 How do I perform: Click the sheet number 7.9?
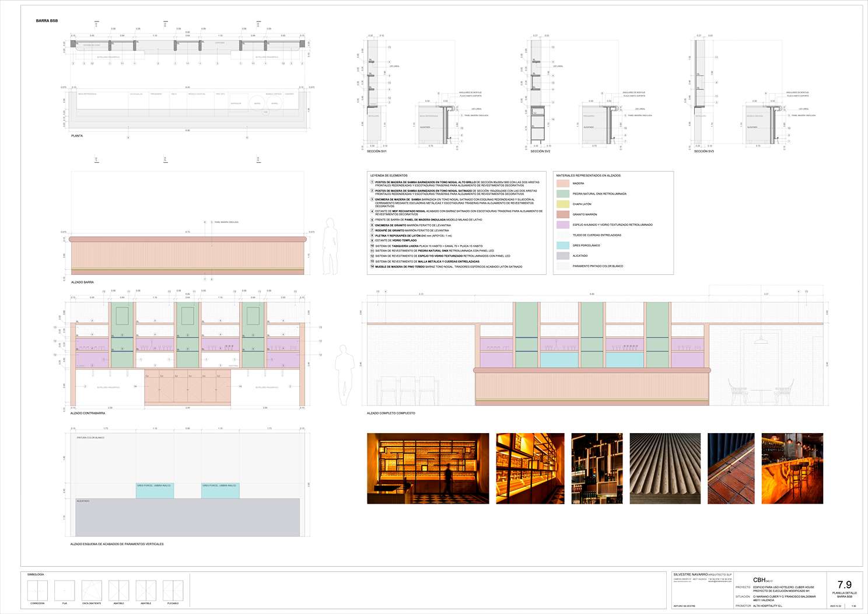[844, 584]
